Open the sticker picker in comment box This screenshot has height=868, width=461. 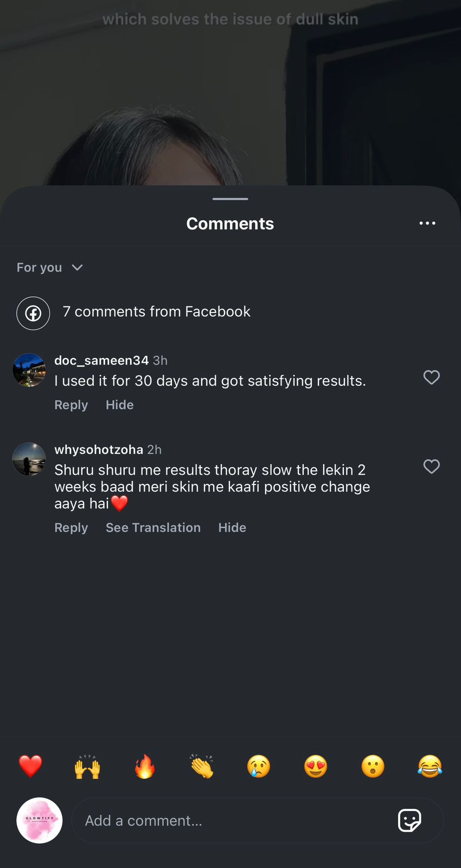tap(409, 820)
